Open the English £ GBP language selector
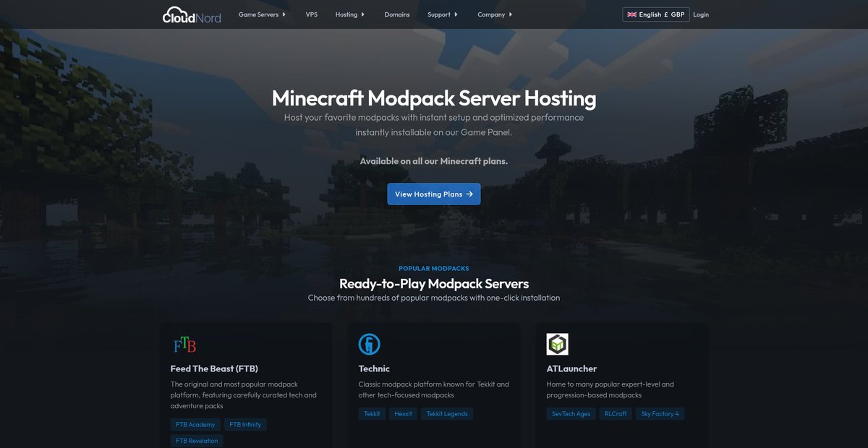Image resolution: width=868 pixels, height=448 pixels. tap(656, 14)
